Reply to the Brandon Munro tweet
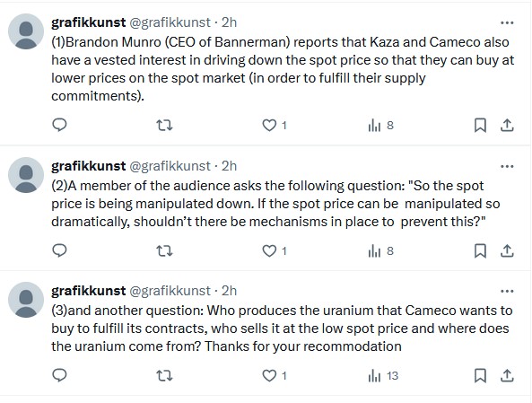This screenshot has width=532, height=403. 60,125
